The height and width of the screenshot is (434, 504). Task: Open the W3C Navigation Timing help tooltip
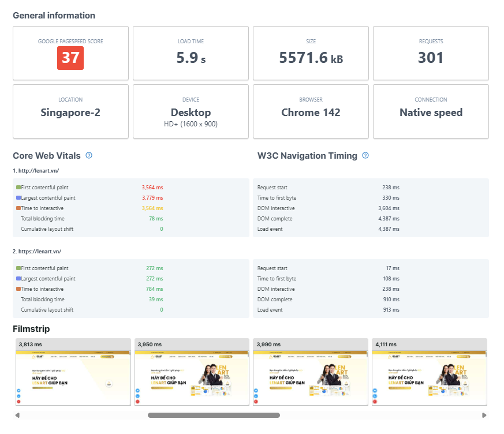point(365,155)
